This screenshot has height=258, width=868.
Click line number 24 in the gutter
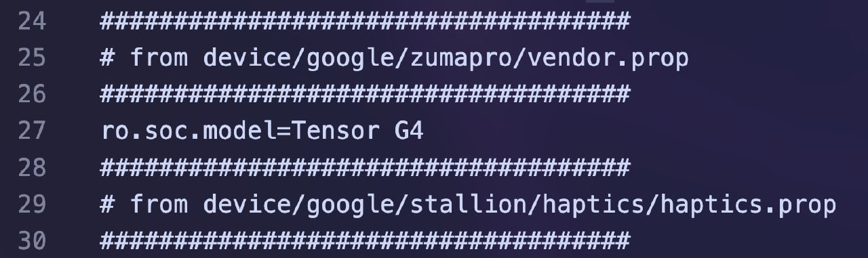(x=32, y=21)
